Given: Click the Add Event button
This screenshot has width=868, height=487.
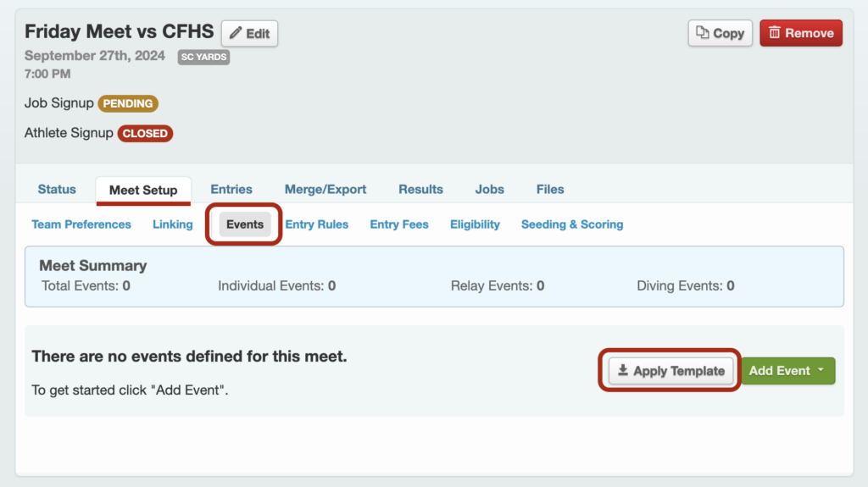Looking at the screenshot, I should [x=787, y=371].
